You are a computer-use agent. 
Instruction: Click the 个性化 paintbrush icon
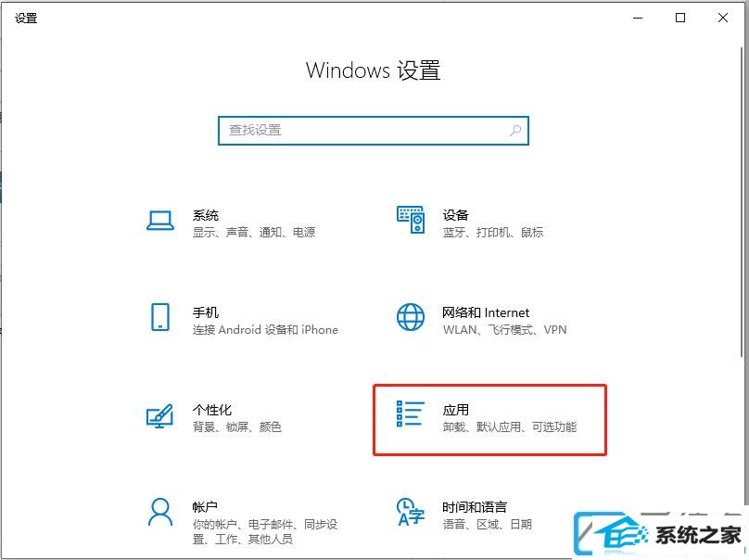[x=159, y=415]
